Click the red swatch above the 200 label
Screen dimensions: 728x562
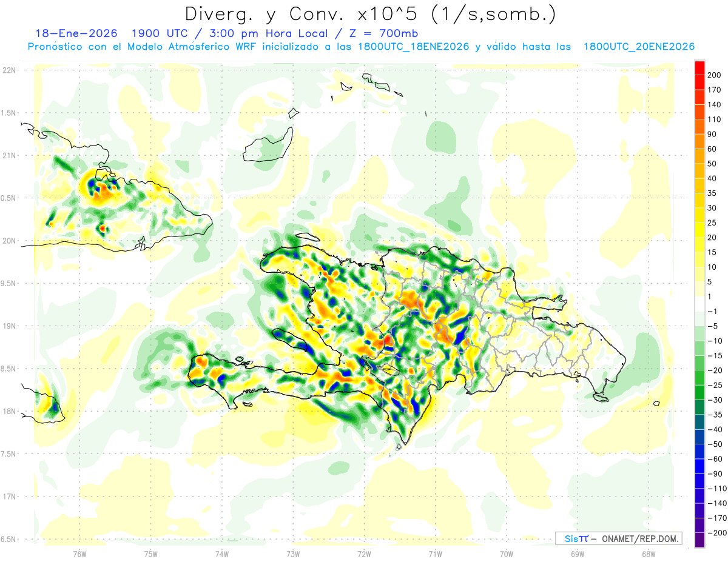699,68
